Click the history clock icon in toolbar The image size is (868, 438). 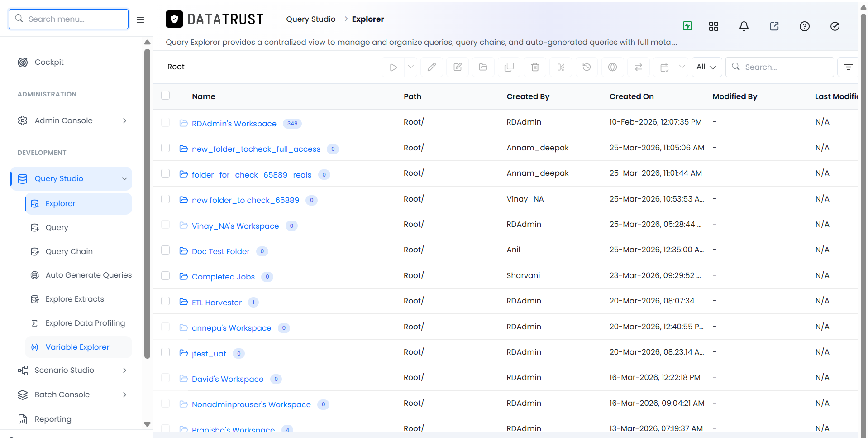tap(587, 67)
